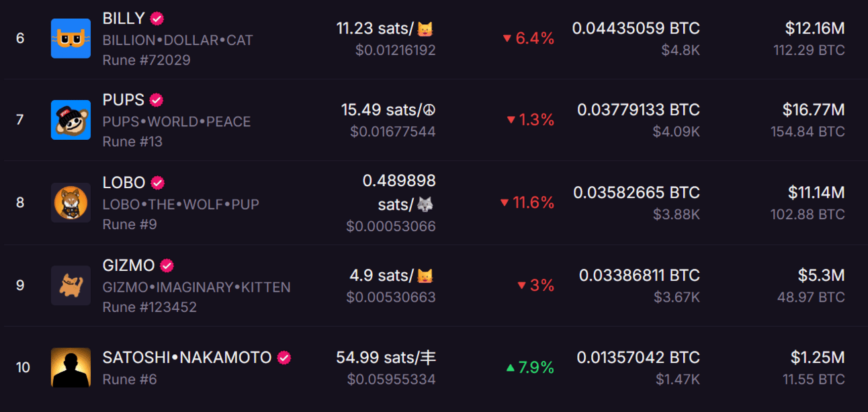This screenshot has width=868, height=412.
Task: Open the BILLY cat token avatar
Action: [71, 38]
